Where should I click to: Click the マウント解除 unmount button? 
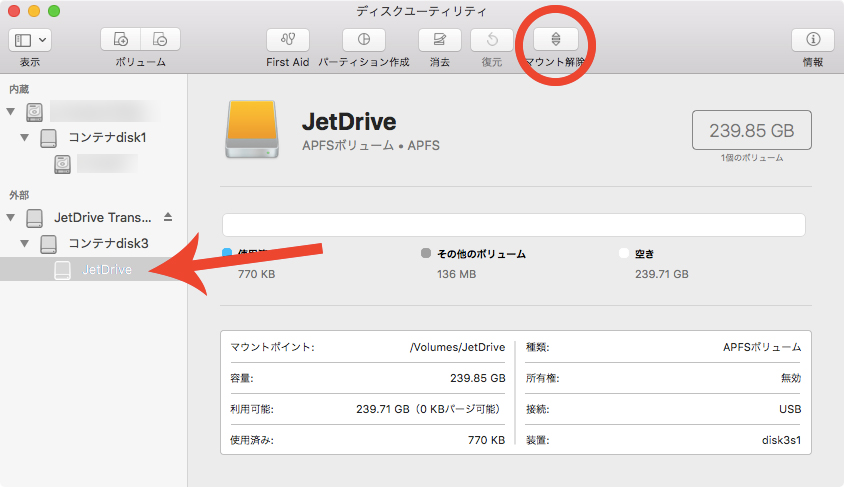click(x=556, y=39)
